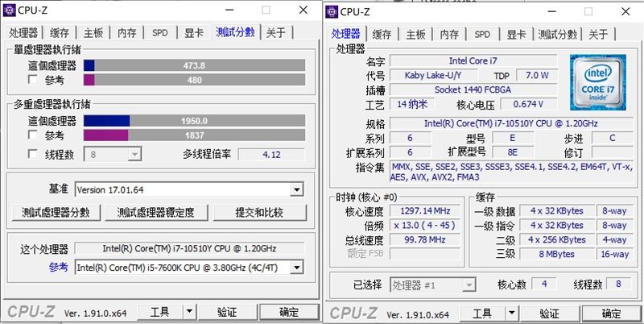Enable the 參考 checkbox under single thread

33,79
